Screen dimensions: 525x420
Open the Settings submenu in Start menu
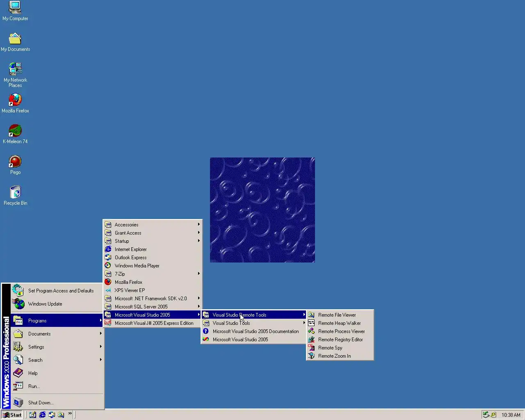(x=57, y=347)
